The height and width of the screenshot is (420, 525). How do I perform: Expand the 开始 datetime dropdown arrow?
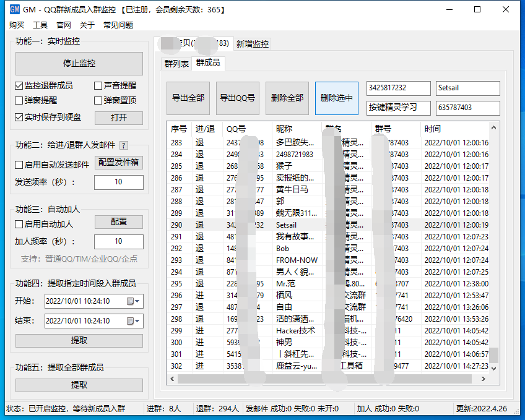coord(137,301)
